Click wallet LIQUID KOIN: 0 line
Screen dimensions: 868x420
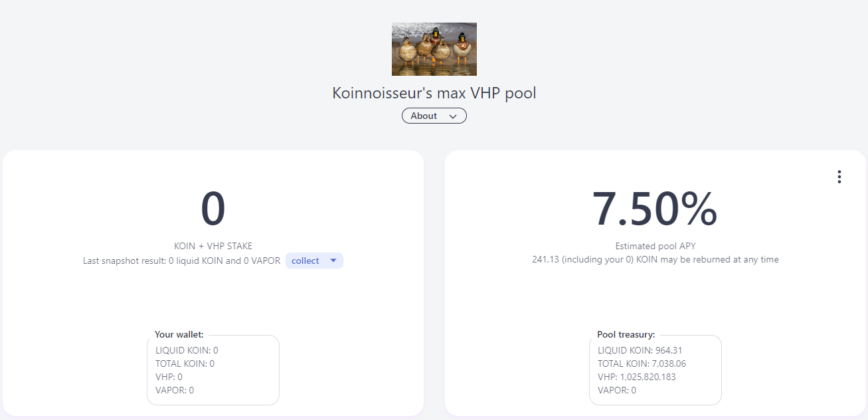click(x=187, y=350)
